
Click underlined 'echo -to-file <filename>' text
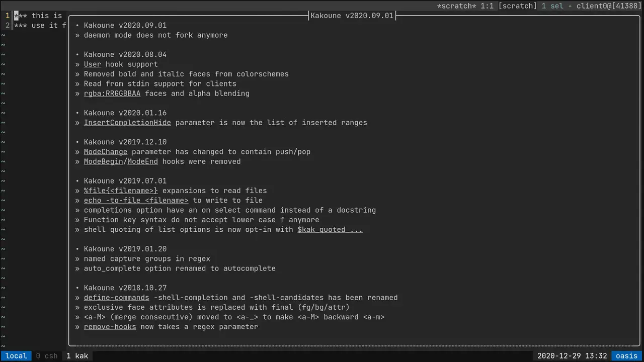point(136,200)
